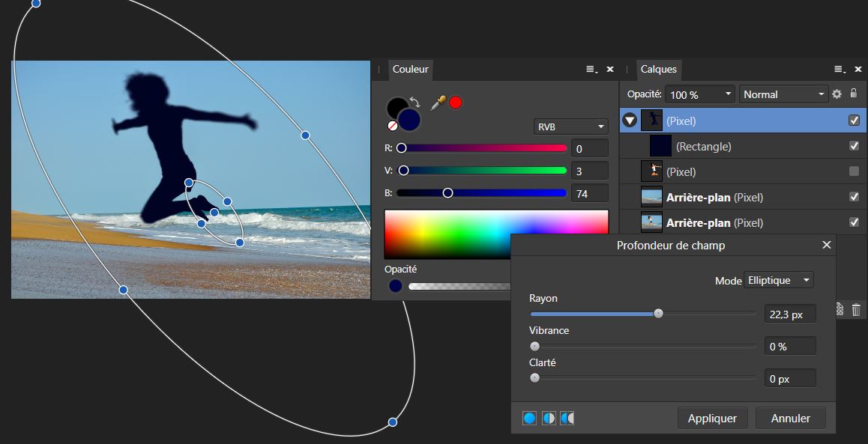Open the RVB color model dropdown

(x=570, y=127)
